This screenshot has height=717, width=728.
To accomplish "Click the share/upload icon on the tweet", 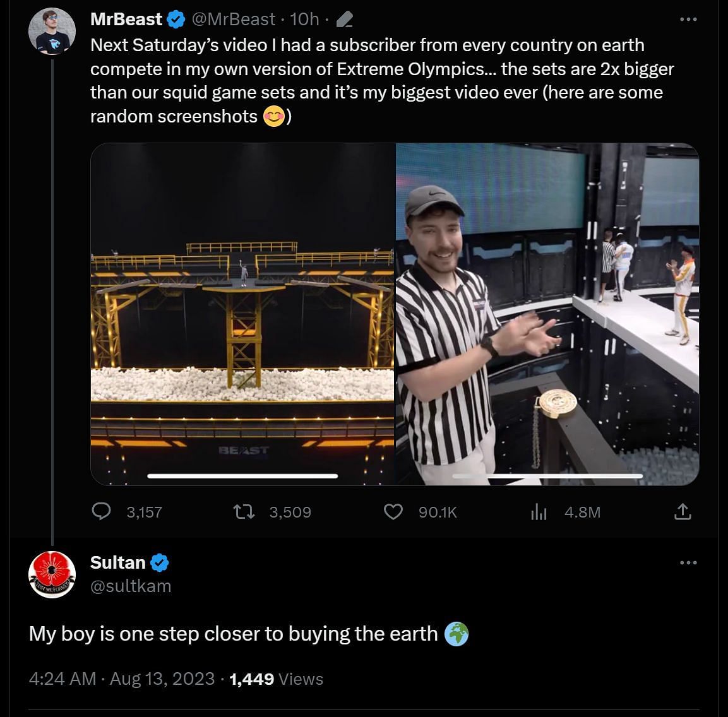I will pos(683,512).
